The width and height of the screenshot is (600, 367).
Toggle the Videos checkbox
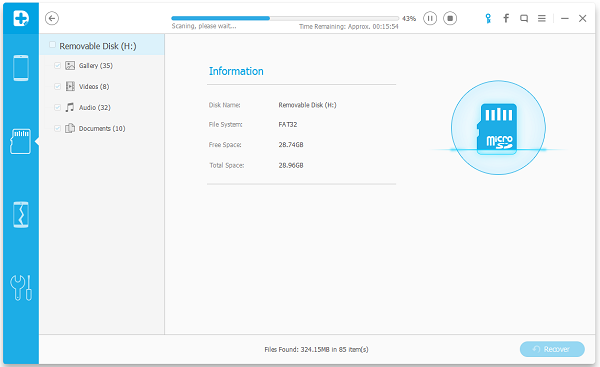coord(57,86)
